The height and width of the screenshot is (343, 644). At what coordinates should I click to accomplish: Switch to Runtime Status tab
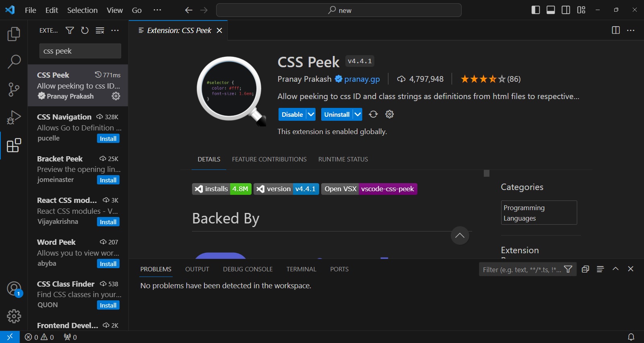343,159
